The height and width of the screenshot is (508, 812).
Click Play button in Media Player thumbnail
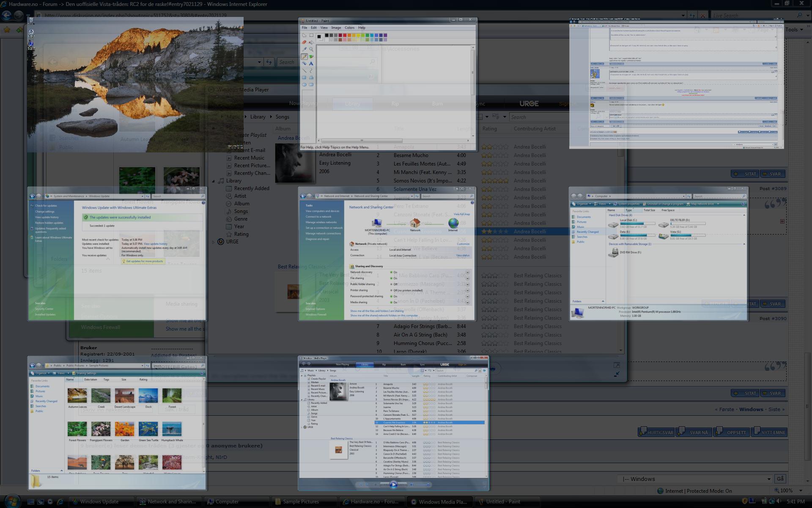[x=393, y=484]
